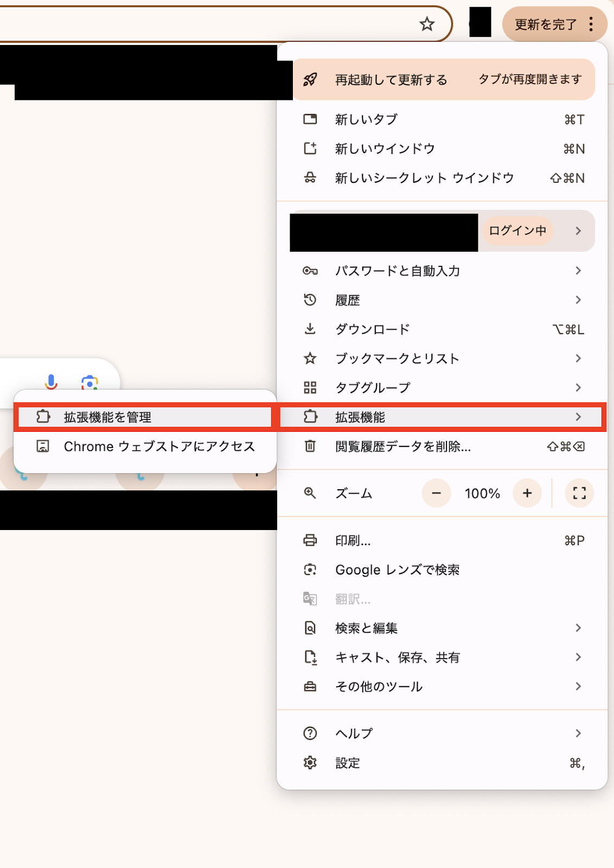Decrease zoom with minus button
The height and width of the screenshot is (868, 614).
click(436, 493)
